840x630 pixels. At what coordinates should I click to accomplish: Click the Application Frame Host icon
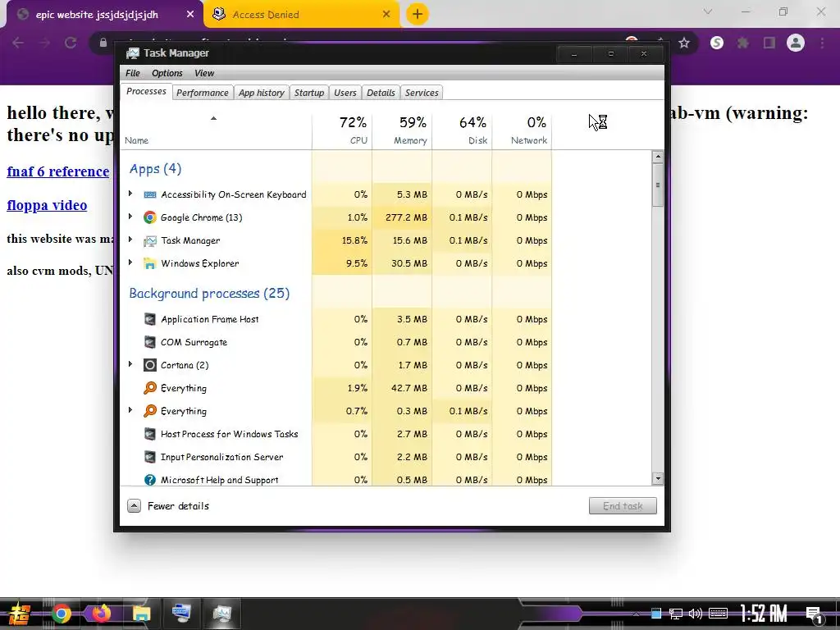[150, 319]
